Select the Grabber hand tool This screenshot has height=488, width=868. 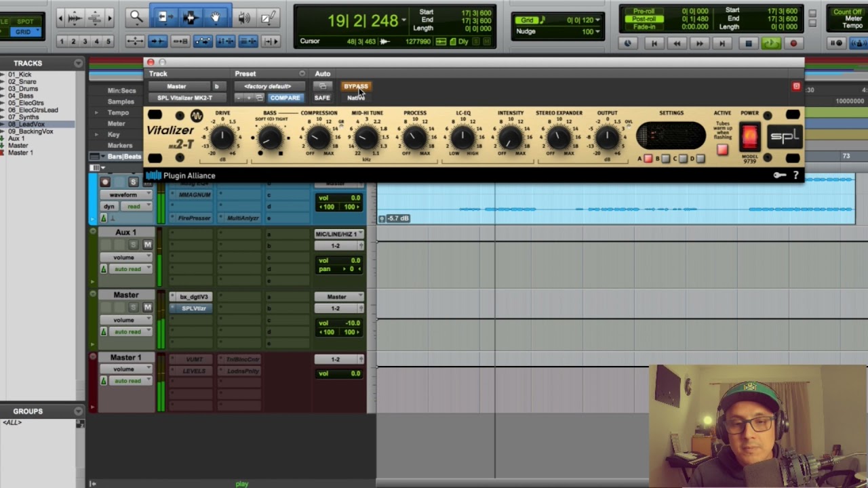216,18
